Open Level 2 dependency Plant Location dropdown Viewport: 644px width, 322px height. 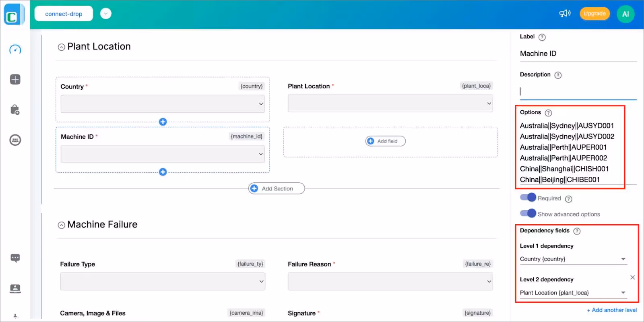point(573,293)
